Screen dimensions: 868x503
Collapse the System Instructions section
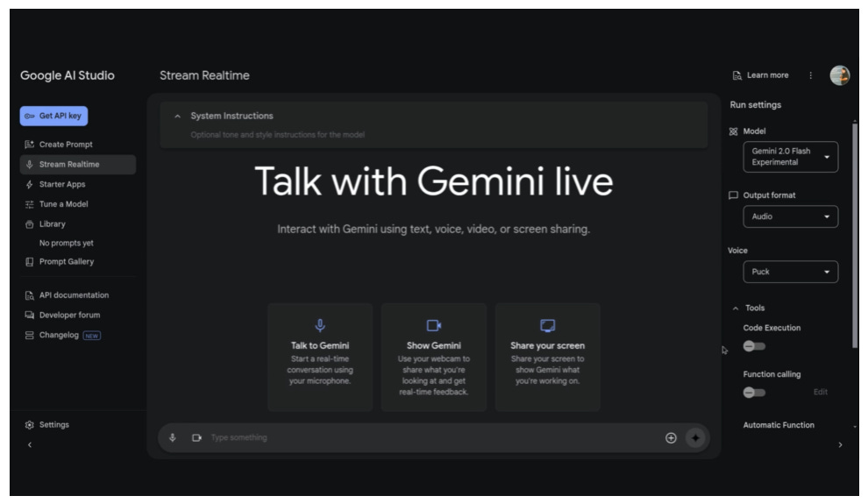point(177,117)
